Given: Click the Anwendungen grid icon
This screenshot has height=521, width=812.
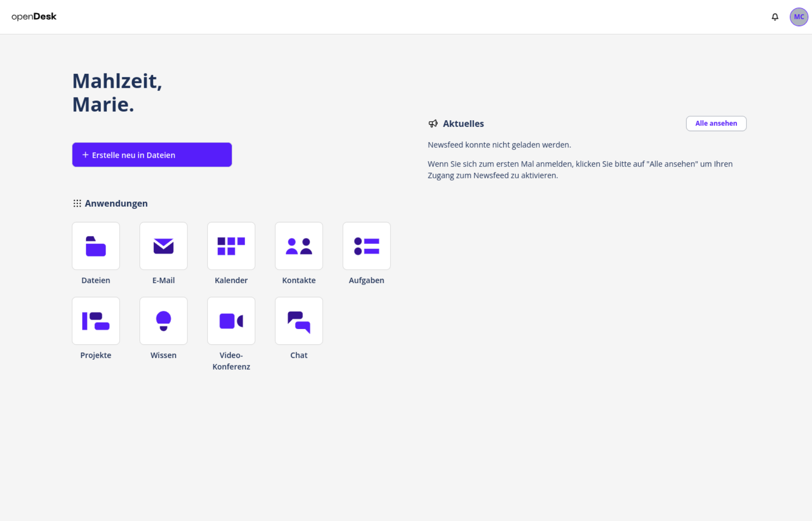Looking at the screenshot, I should [77, 203].
